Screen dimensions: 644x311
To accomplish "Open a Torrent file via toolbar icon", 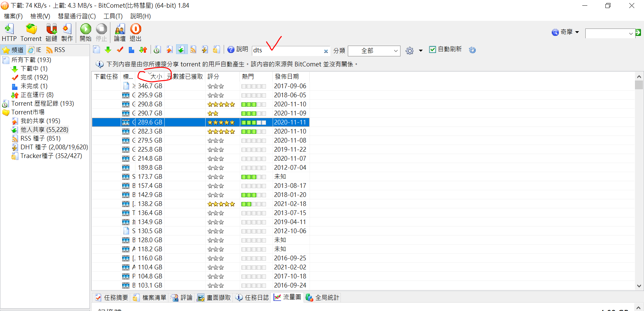I will tap(31, 32).
